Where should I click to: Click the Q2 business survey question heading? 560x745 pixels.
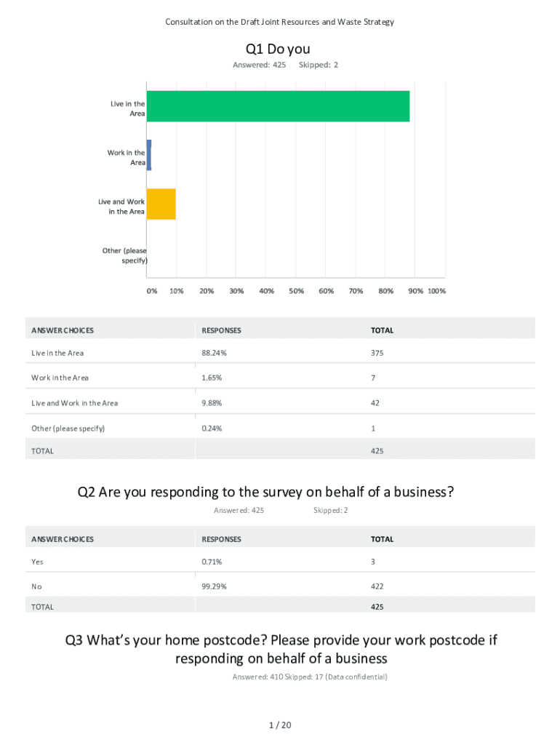coord(266,492)
